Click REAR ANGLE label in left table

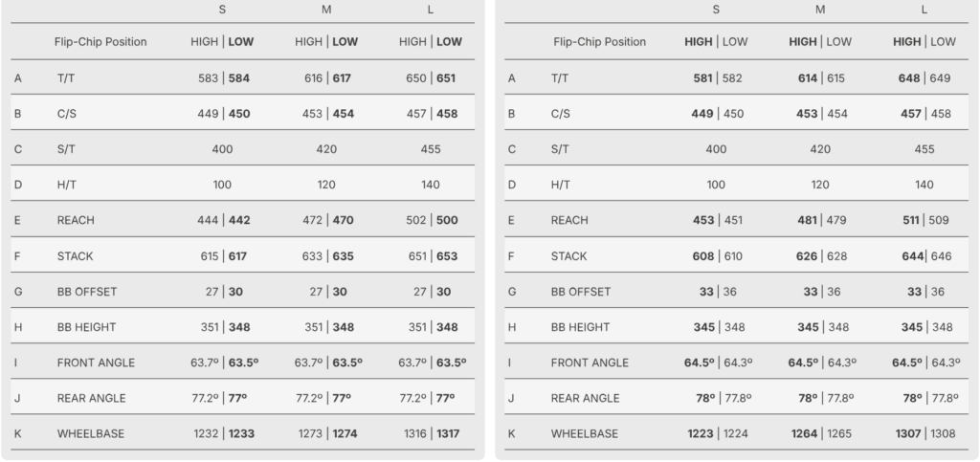(91, 398)
